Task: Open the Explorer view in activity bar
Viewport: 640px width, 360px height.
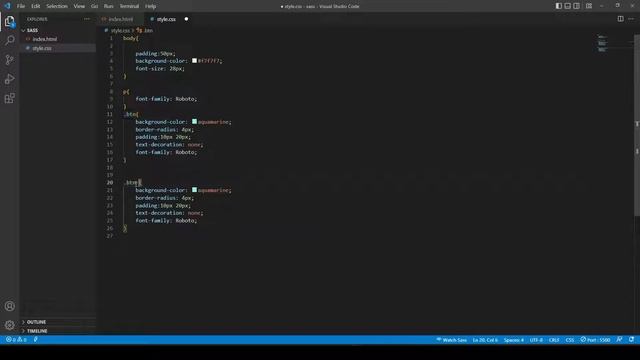Action: [x=9, y=21]
